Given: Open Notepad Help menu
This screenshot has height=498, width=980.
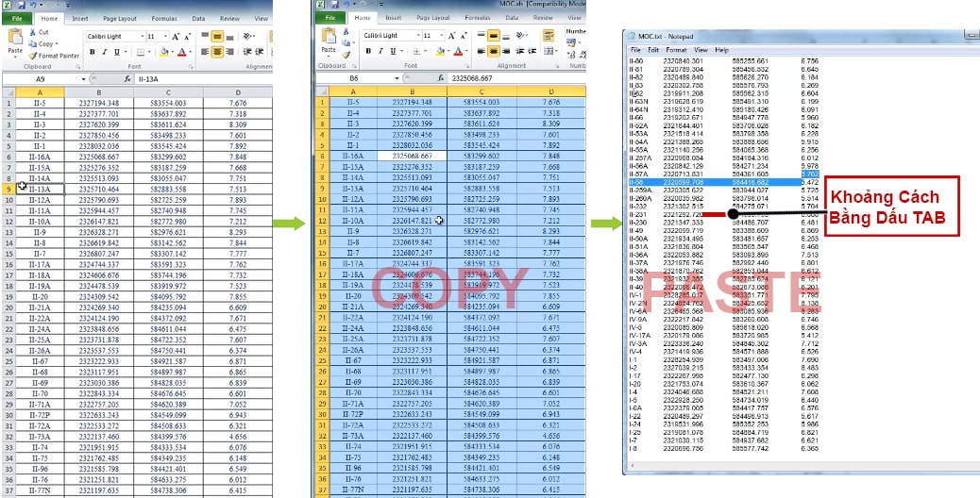Looking at the screenshot, I should point(722,50).
